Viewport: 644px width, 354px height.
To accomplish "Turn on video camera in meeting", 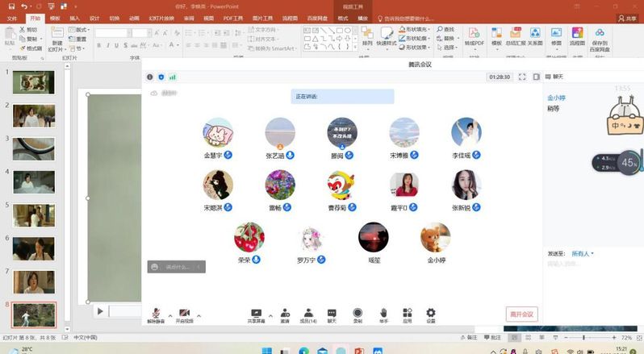I will click(x=184, y=313).
